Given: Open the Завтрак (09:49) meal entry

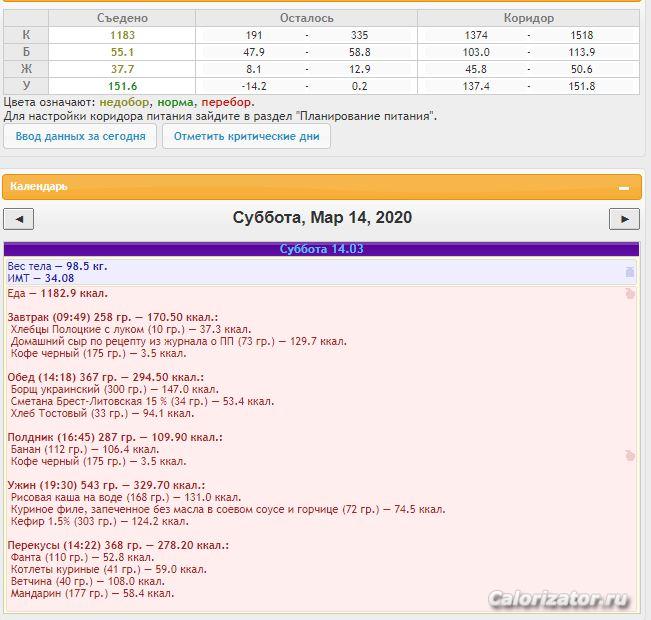Looking at the screenshot, I should [112, 317].
